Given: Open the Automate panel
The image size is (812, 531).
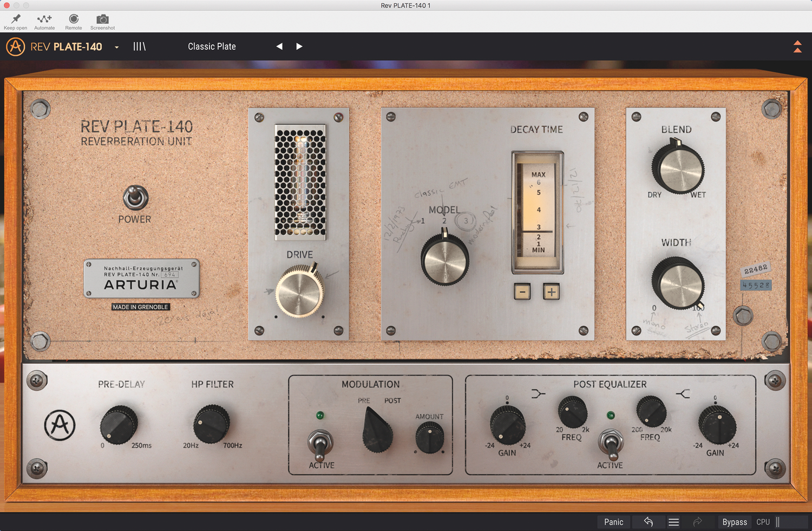Looking at the screenshot, I should pyautogui.click(x=44, y=19).
